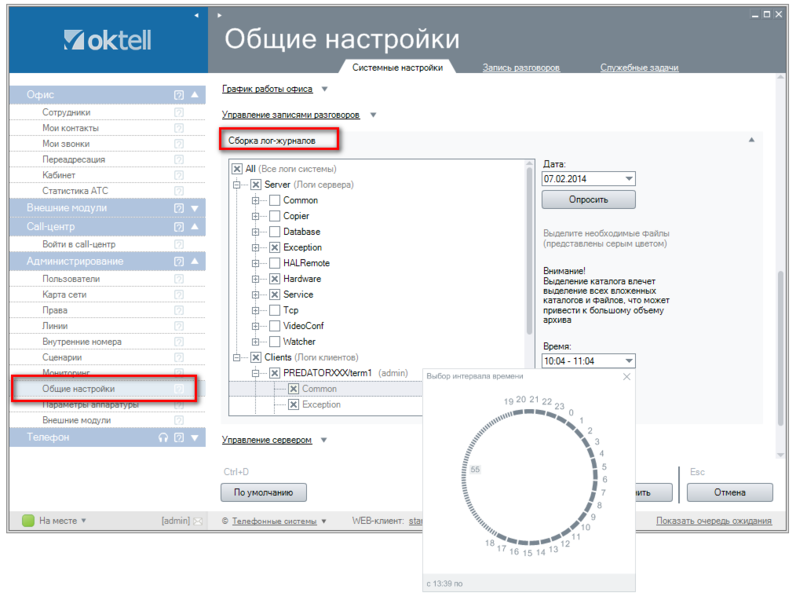796x600 pixels.
Task: Enable the Copier checkbox
Action: click(275, 216)
